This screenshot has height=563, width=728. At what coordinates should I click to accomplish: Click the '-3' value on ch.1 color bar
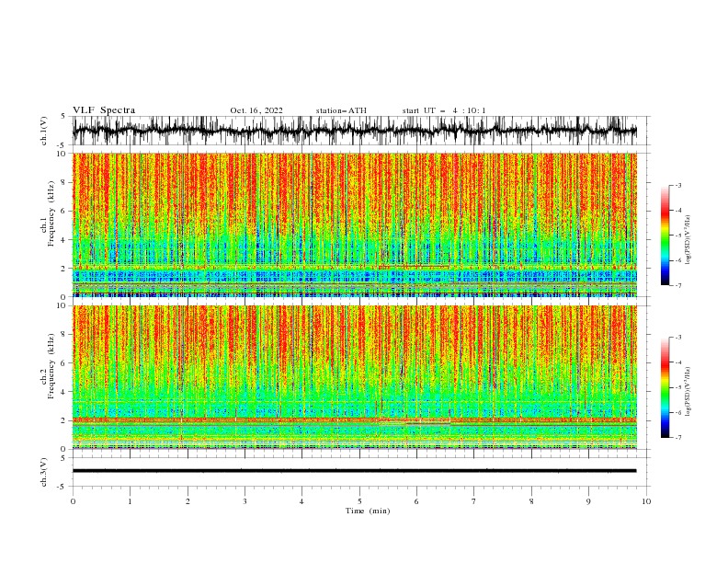678,185
